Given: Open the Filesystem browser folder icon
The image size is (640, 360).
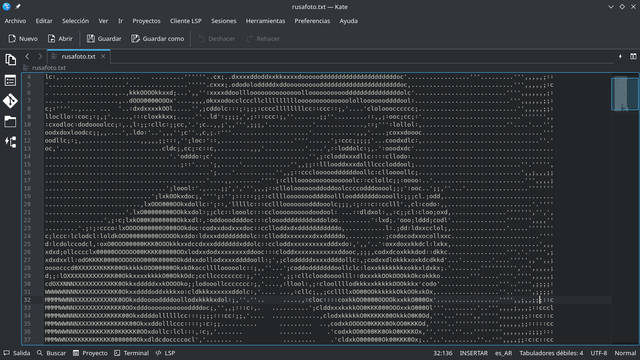Looking at the screenshot, I should pos(10,121).
